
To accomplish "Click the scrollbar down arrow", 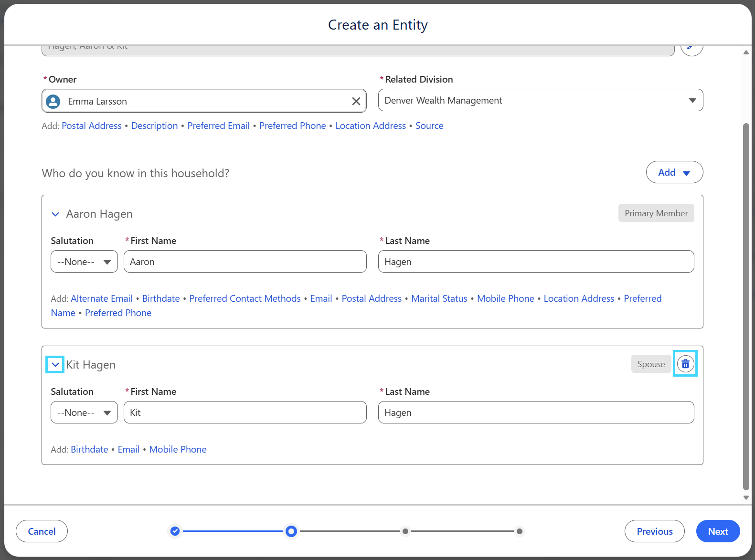I will click(x=746, y=497).
